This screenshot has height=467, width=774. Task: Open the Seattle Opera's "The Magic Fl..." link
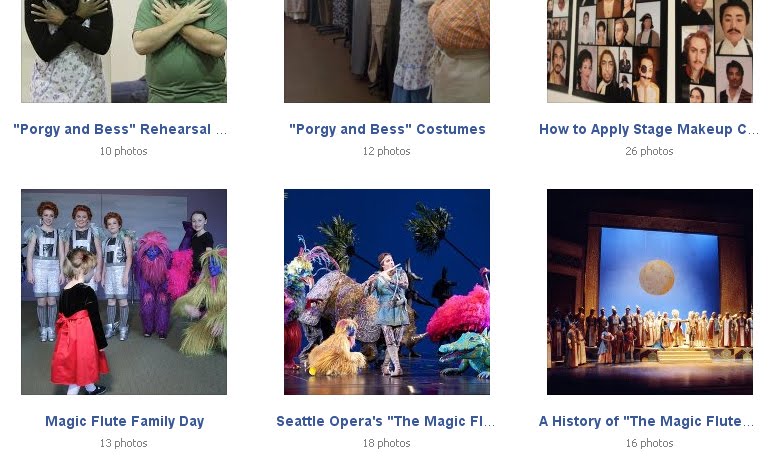pyautogui.click(x=386, y=422)
